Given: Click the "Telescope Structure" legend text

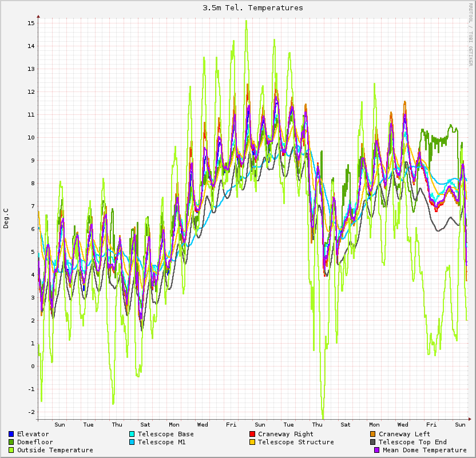Looking at the screenshot, I should pyautogui.click(x=296, y=443).
